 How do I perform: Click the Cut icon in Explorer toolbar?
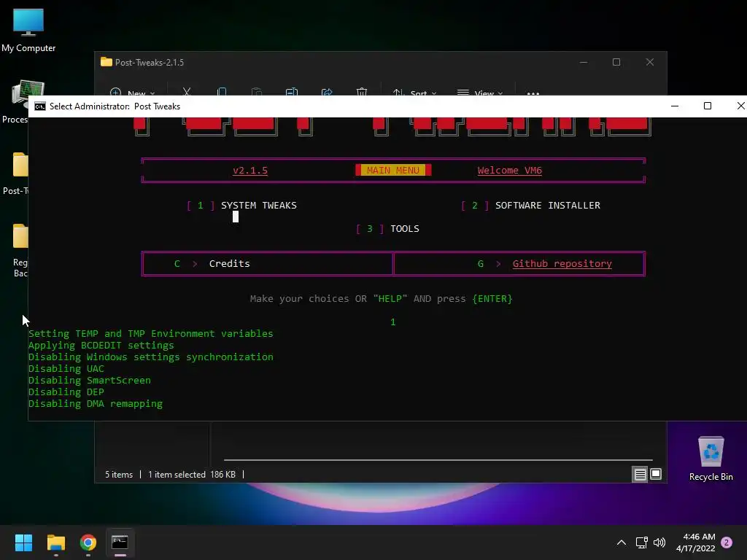pyautogui.click(x=186, y=92)
